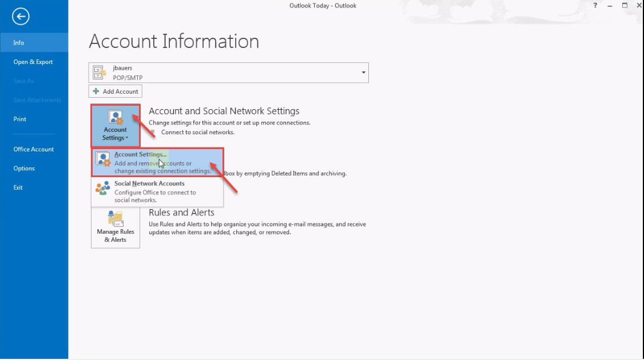Screen dimensions: 644x360
Task: Open Help via the question mark icon
Action: click(x=595, y=5)
